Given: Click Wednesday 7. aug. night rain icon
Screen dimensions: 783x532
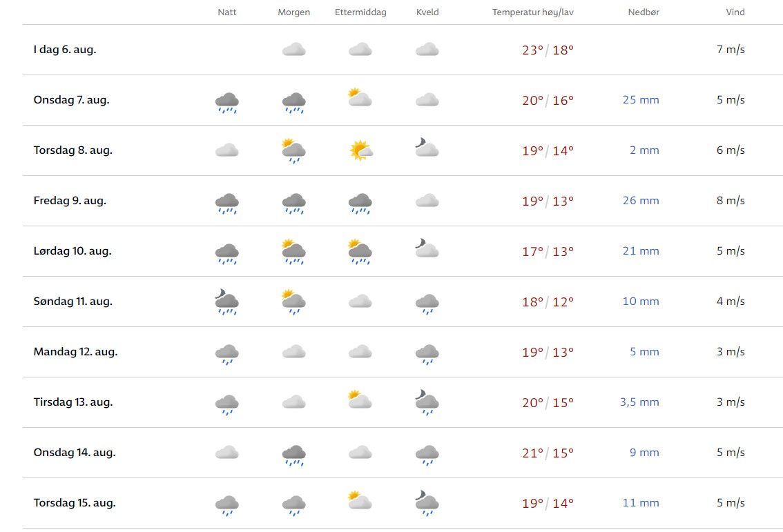Looking at the screenshot, I should [x=226, y=102].
